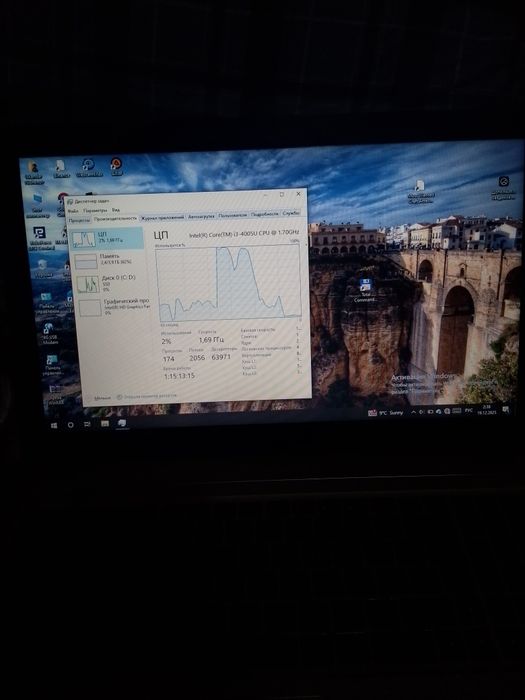This screenshot has width=525, height=700.
Task: Expand hidden system tray icons
Action: [413, 412]
